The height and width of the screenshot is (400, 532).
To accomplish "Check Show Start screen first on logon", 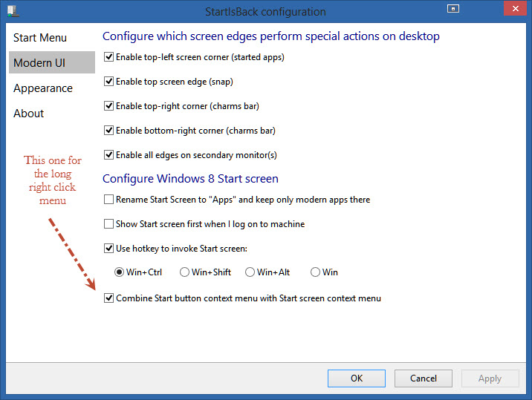I will 109,224.
